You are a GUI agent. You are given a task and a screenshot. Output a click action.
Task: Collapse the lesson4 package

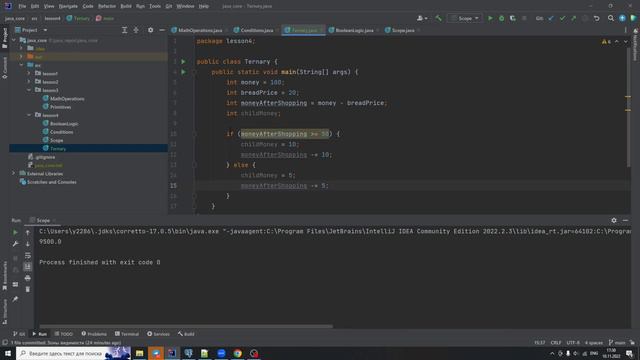tap(29, 115)
